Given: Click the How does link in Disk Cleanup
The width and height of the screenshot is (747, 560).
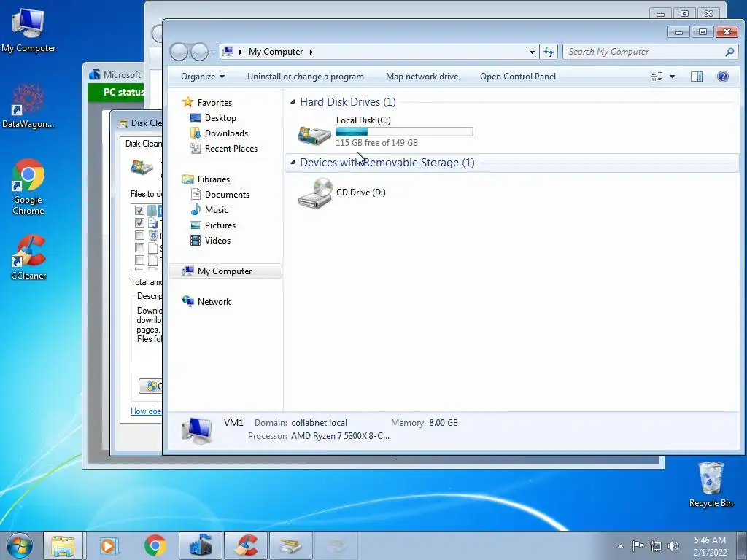Looking at the screenshot, I should coord(146,411).
